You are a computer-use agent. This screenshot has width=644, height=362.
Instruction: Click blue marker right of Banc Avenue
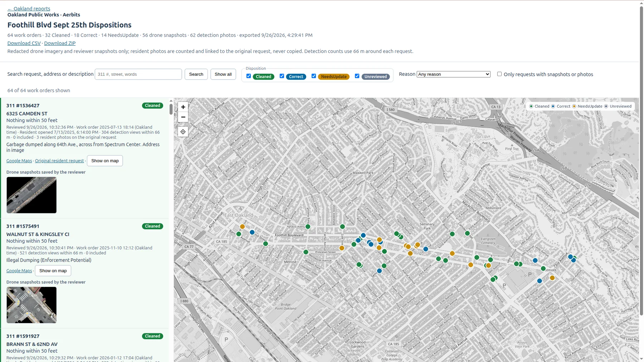[252, 232]
